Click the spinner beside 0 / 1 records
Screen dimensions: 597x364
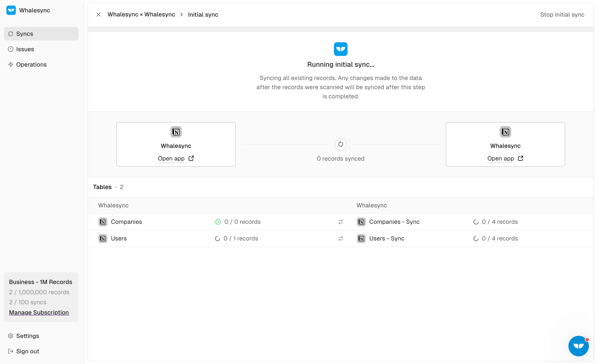pyautogui.click(x=218, y=239)
